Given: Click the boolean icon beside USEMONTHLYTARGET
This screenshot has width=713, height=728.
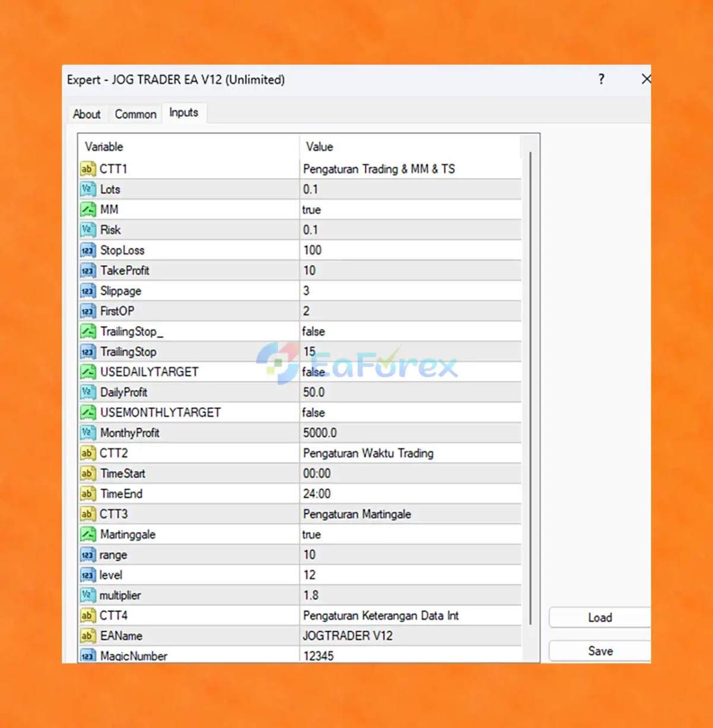Looking at the screenshot, I should click(x=88, y=412).
